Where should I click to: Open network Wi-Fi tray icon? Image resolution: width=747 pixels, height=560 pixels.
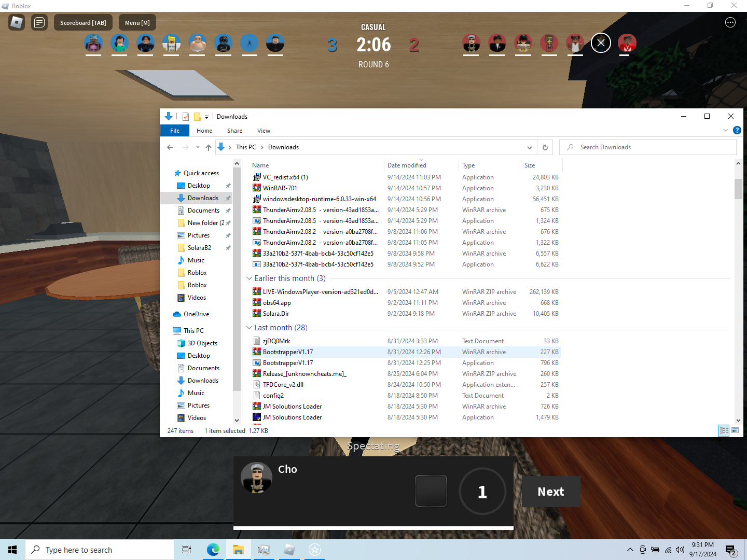click(x=668, y=550)
